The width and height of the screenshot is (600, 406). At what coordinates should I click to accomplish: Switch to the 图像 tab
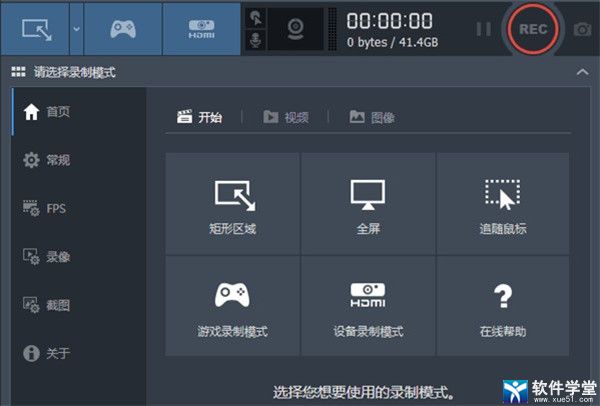click(371, 117)
